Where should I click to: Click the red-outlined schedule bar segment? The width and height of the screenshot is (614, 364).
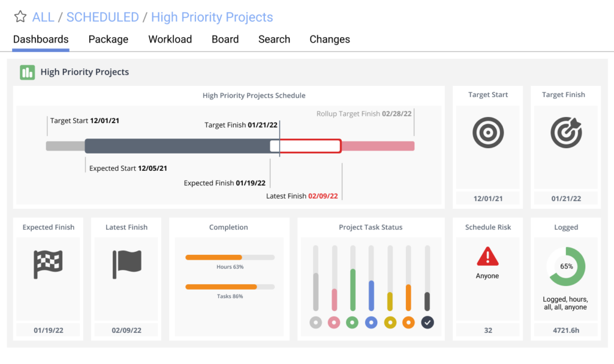tap(306, 146)
